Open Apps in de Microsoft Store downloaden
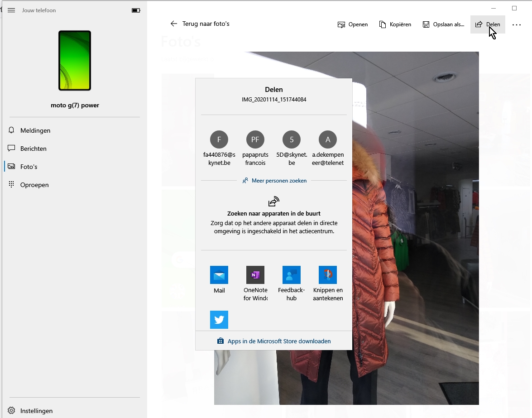Image resolution: width=532 pixels, height=418 pixels. 274,341
